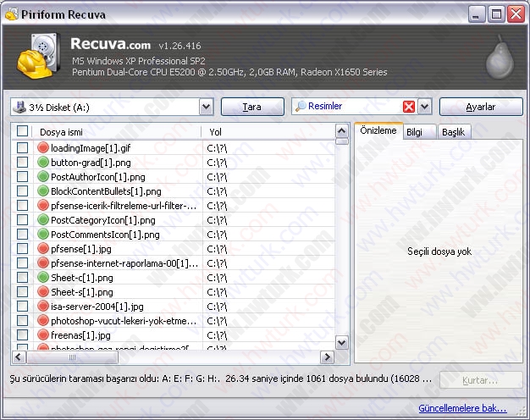Click the hard hat Recuva logo icon
This screenshot has width=530, height=420.
pyautogui.click(x=38, y=56)
